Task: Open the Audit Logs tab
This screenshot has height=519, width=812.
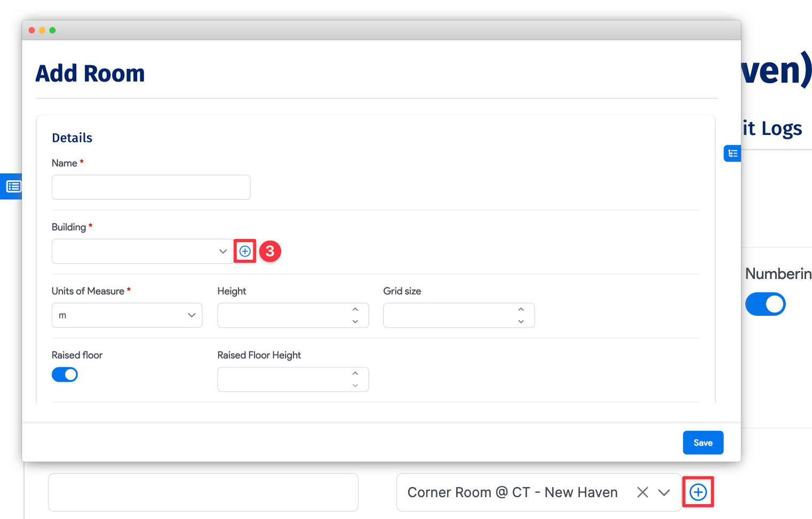Action: pos(772,129)
